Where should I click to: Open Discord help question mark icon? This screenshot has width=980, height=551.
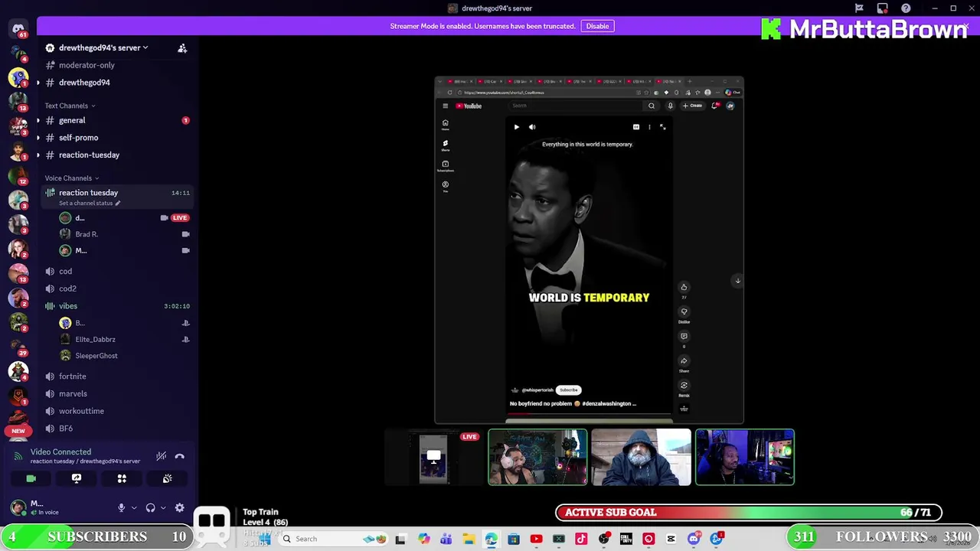(x=906, y=8)
